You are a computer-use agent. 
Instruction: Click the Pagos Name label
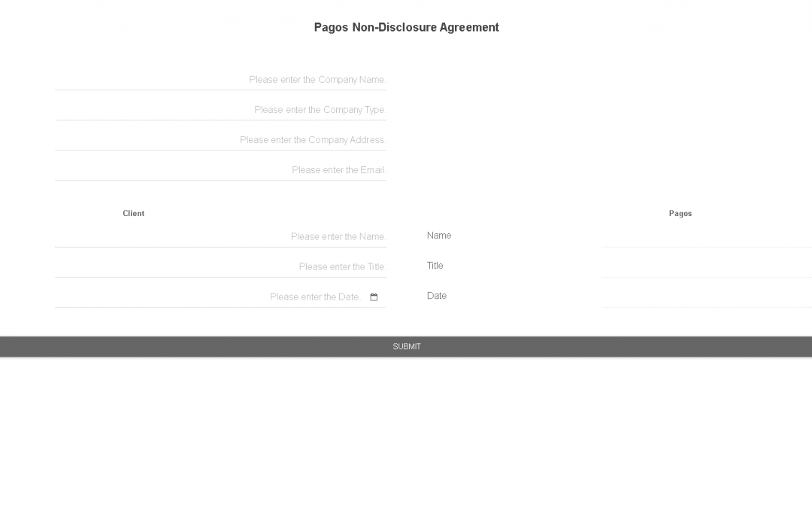[439, 236]
